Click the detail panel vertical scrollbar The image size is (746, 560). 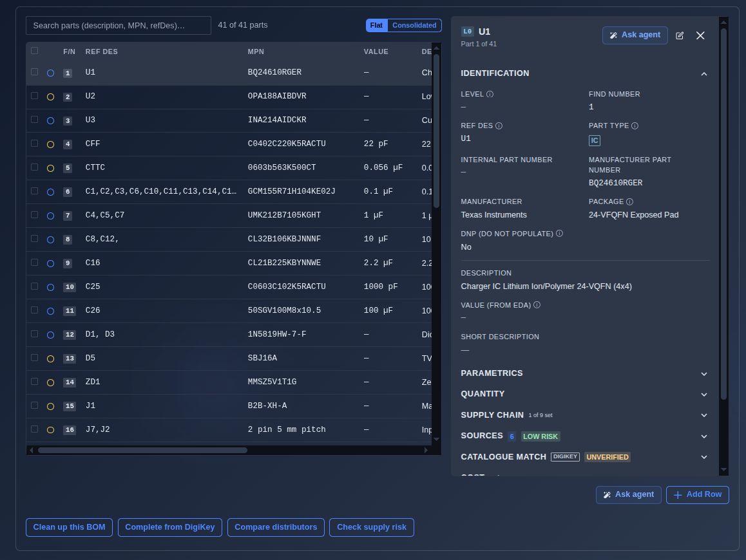723,214
